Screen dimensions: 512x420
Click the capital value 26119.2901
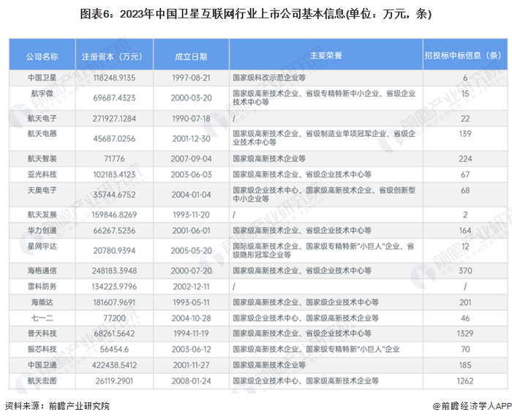(114, 380)
